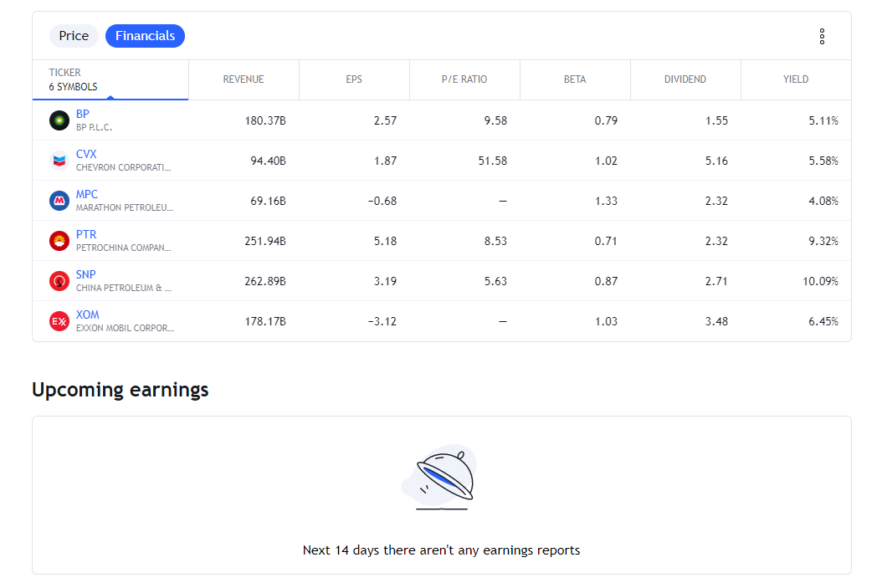Image resolution: width=882 pixels, height=588 pixels.
Task: Click PTR P/E ratio 8.53
Action: (x=495, y=241)
